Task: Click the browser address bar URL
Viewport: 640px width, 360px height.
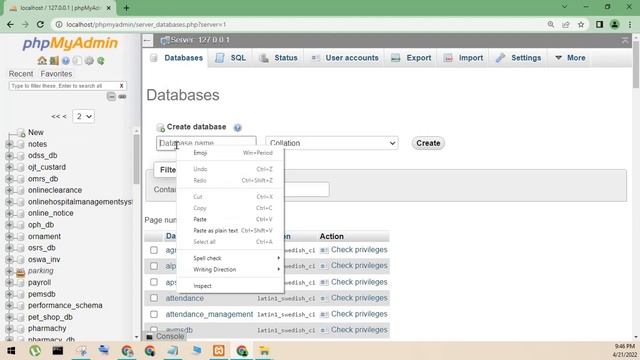Action: [146, 24]
